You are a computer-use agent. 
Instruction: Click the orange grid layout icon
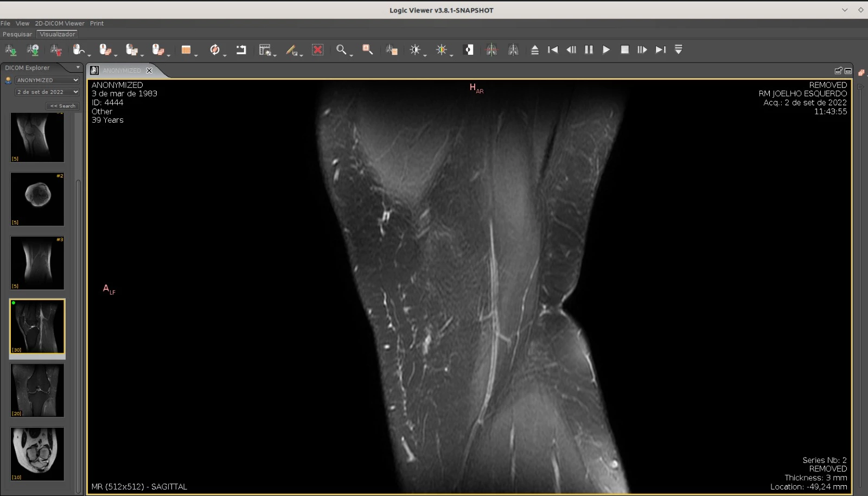[186, 50]
